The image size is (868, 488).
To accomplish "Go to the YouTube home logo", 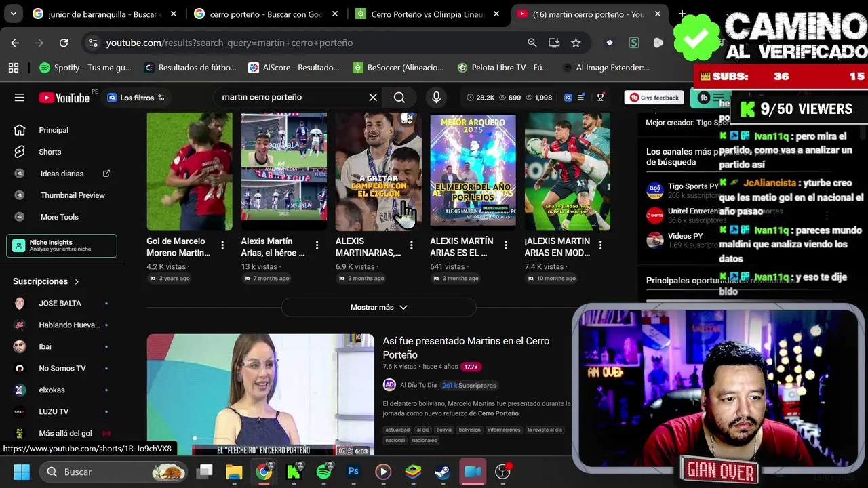I will pos(64,98).
